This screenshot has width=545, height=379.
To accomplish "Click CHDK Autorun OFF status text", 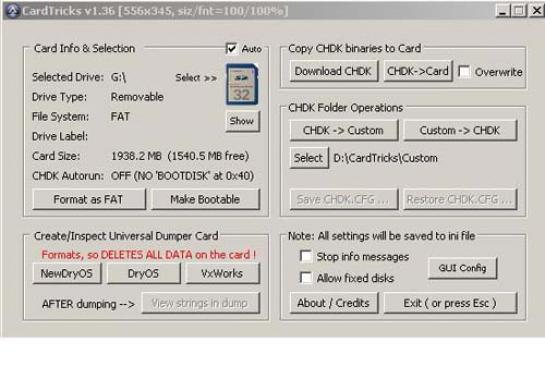I will tap(182, 176).
